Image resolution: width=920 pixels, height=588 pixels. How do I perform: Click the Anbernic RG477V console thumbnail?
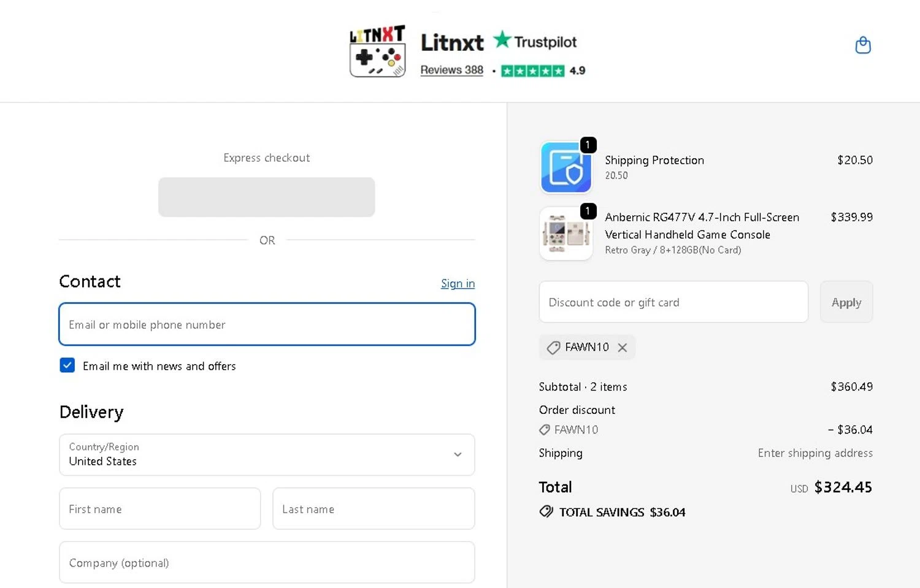click(566, 234)
